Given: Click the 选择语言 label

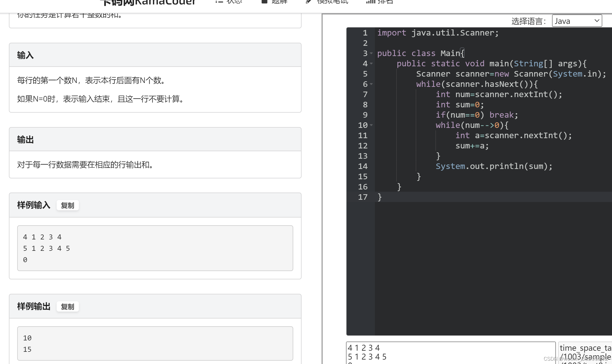Looking at the screenshot, I should (528, 21).
